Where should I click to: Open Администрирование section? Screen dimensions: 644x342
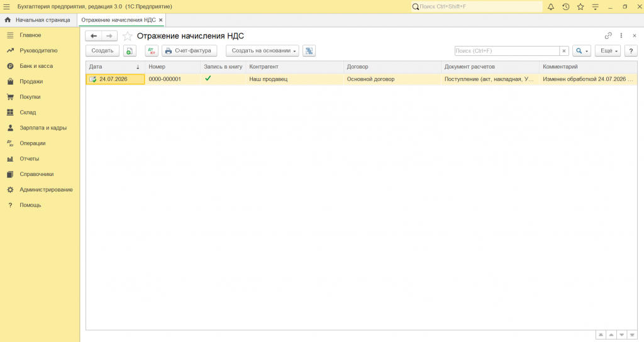[x=46, y=190]
